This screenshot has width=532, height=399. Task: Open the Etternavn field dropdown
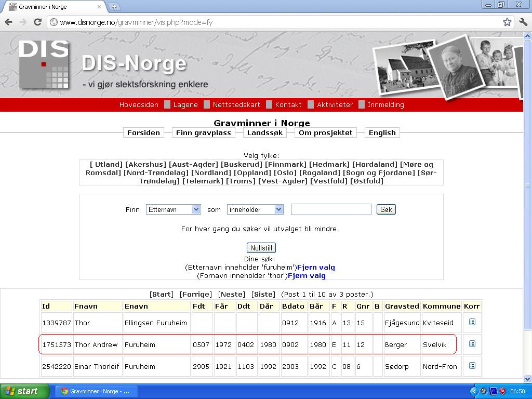[174, 209]
